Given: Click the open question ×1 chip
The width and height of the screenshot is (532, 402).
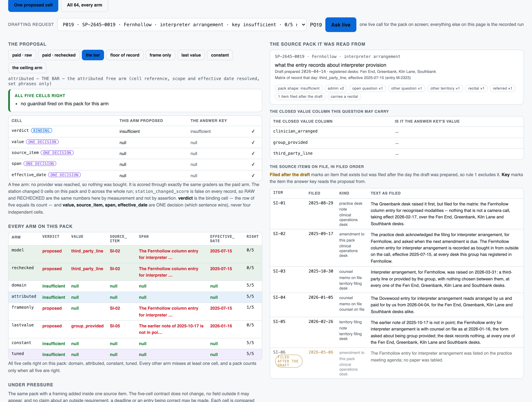Looking at the screenshot, I should (367, 88).
